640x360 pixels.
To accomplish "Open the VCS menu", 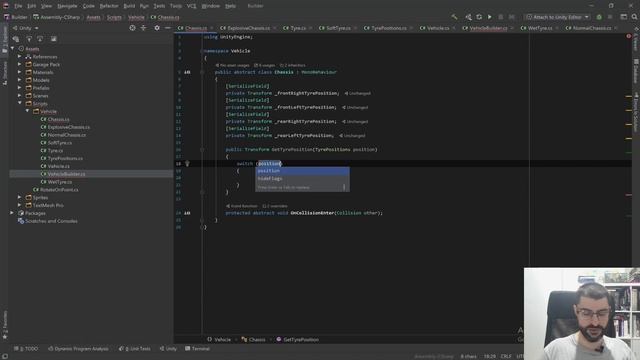I will coord(191,6).
